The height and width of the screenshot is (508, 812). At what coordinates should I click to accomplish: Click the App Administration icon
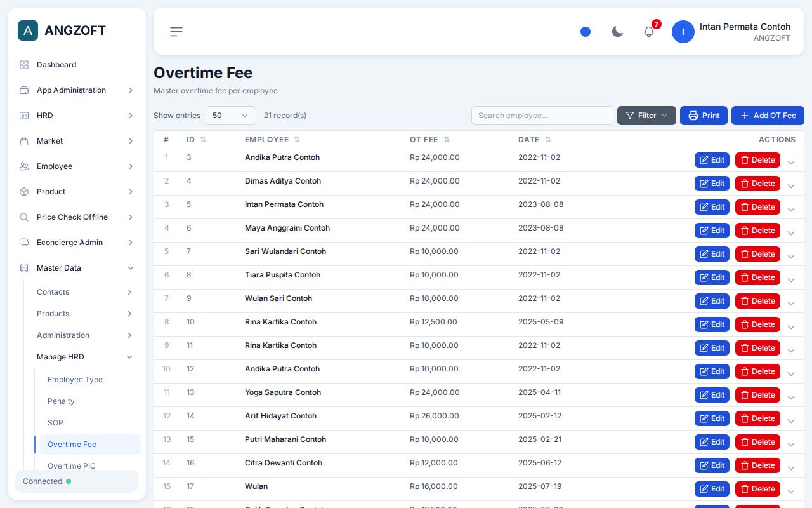(x=24, y=90)
